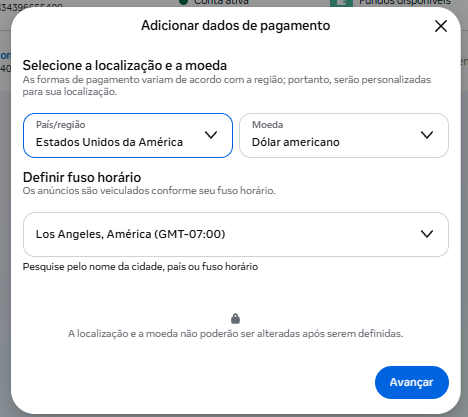Click the Avançar button

[x=412, y=382]
